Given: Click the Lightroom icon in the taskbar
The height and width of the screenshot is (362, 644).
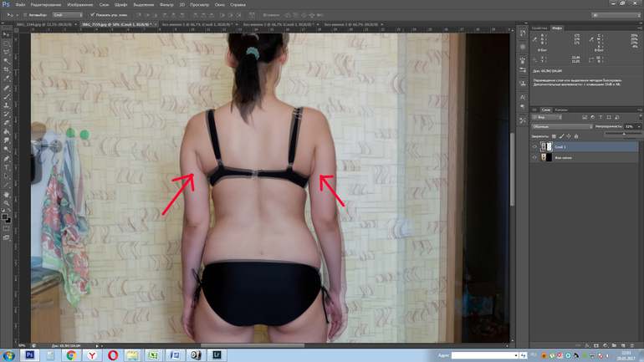Looking at the screenshot, I should point(217,355).
